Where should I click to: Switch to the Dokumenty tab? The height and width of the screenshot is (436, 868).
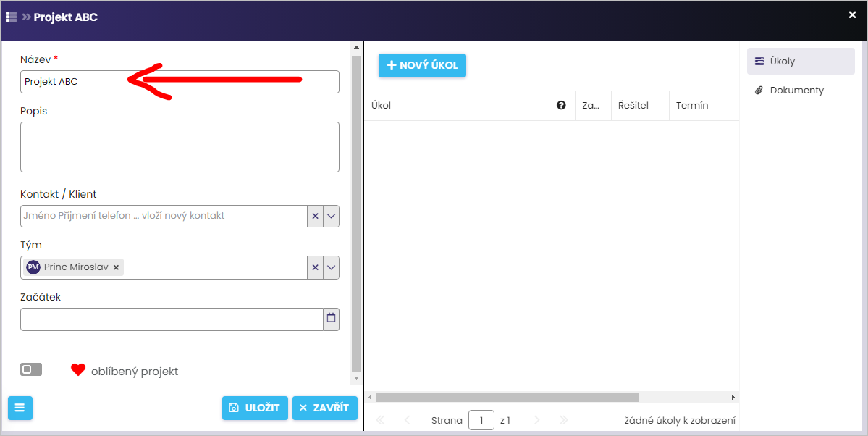796,91
